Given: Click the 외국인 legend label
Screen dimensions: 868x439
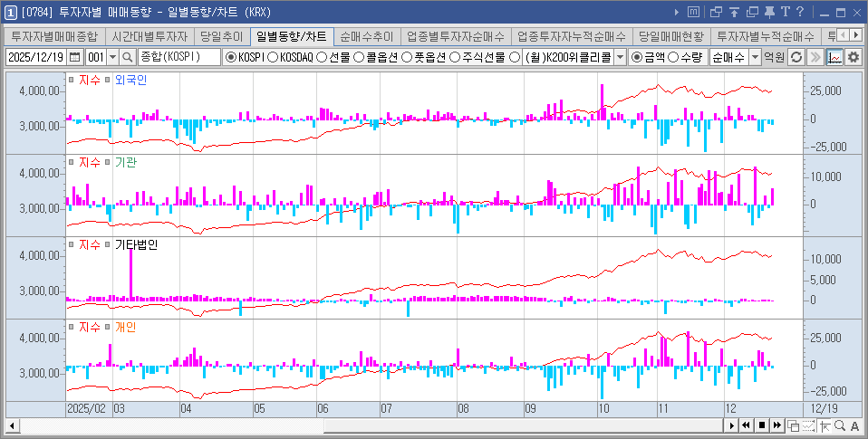Looking at the screenshot, I should pyautogui.click(x=130, y=80).
